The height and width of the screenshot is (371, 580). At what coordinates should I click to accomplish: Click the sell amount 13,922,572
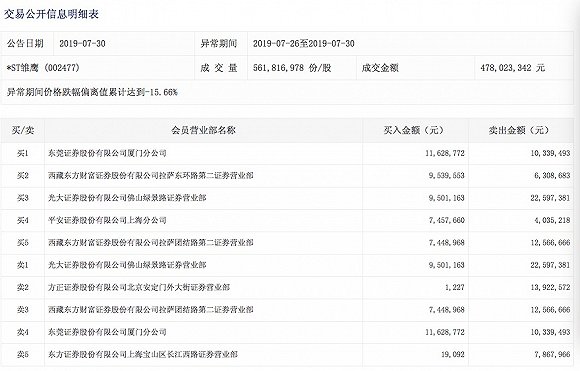click(x=550, y=287)
